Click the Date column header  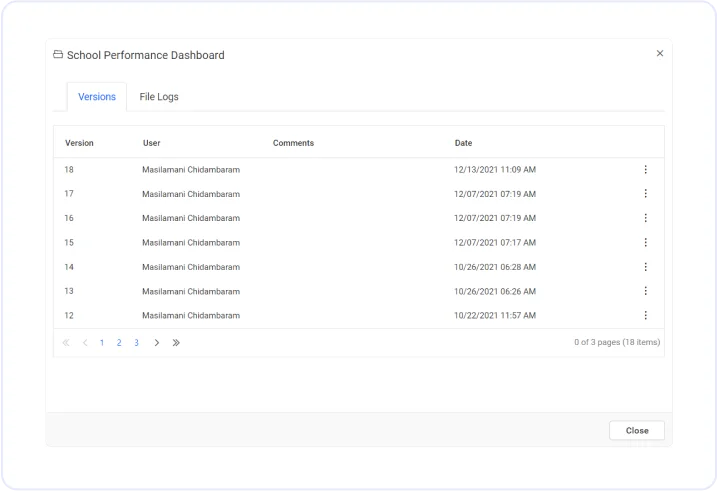click(463, 143)
